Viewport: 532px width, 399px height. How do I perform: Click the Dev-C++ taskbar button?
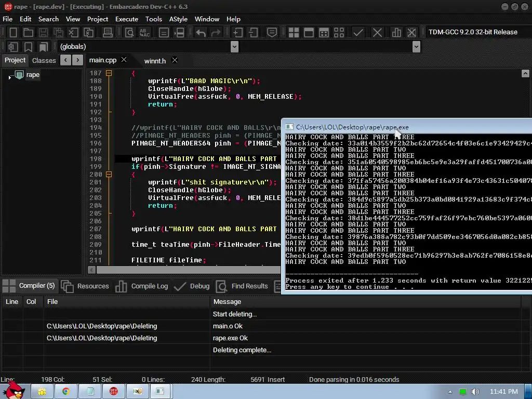(113, 392)
